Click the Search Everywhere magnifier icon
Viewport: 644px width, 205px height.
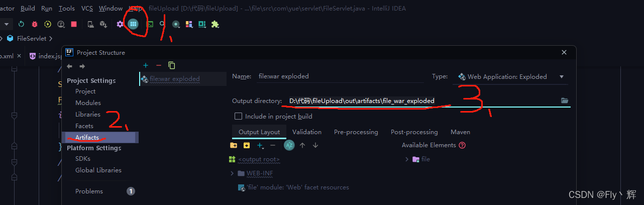tap(162, 24)
